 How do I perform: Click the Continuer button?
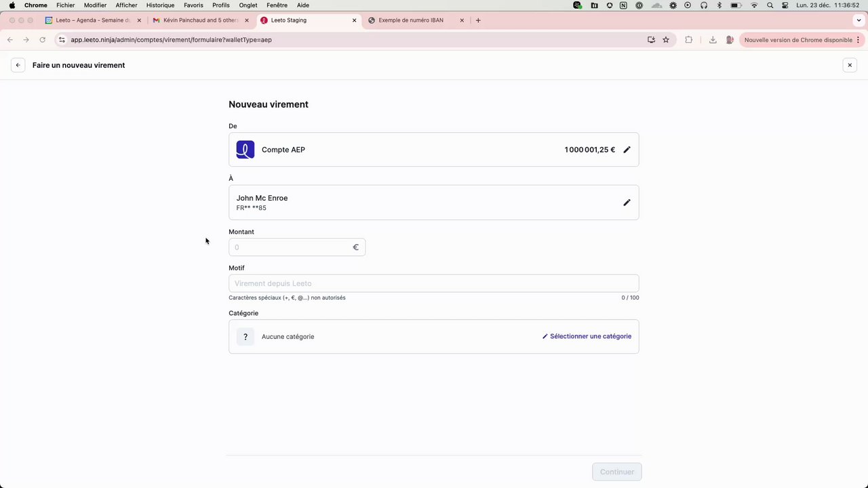617,472
